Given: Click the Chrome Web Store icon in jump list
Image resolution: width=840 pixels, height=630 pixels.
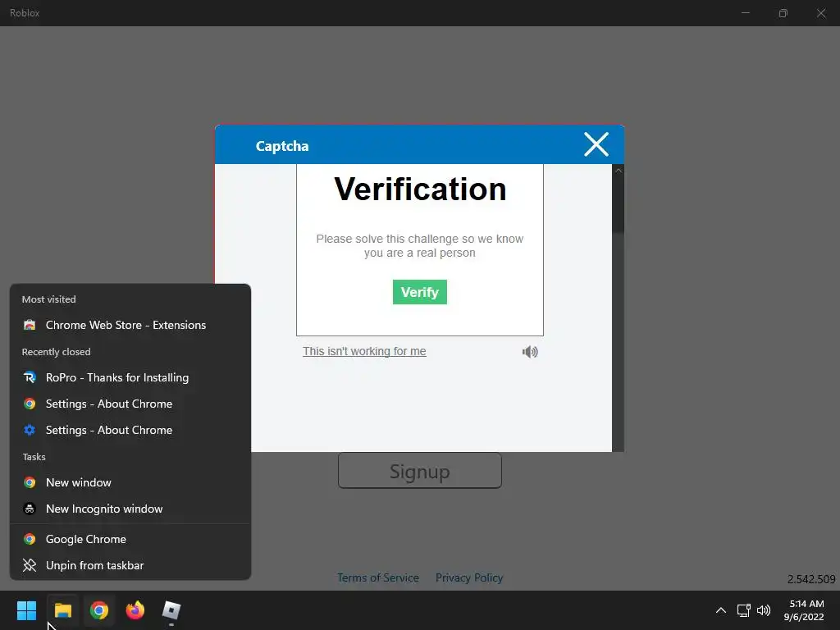Looking at the screenshot, I should click(x=30, y=325).
